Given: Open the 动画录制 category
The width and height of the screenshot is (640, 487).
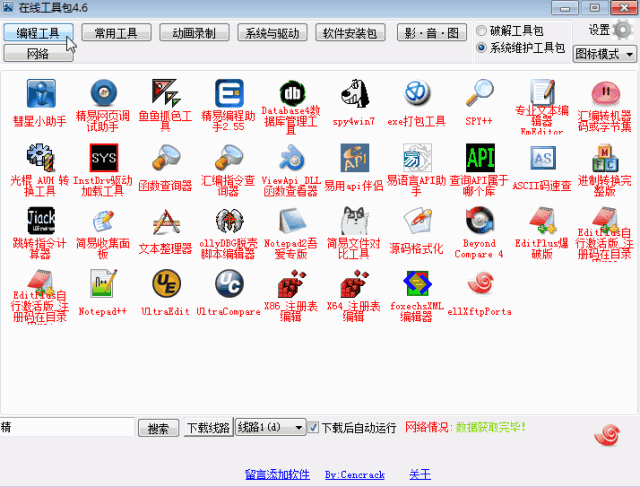Looking at the screenshot, I should pos(194,32).
